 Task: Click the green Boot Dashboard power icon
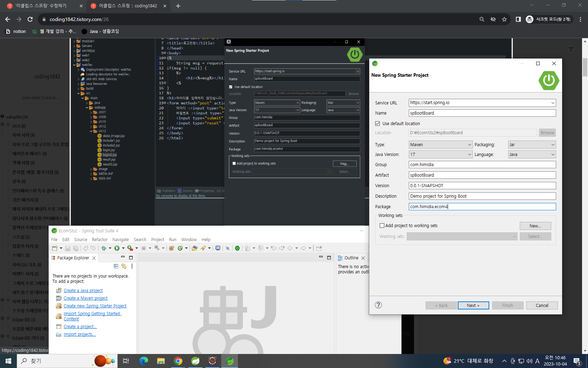[x=237, y=248]
